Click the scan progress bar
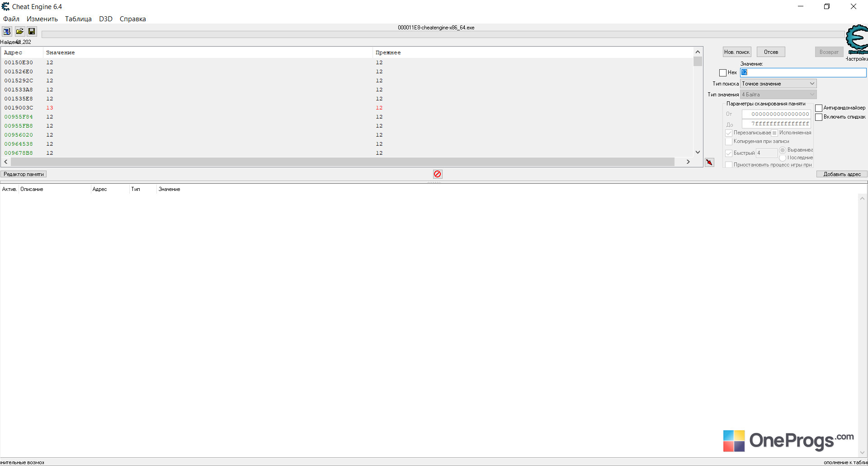 443,34
